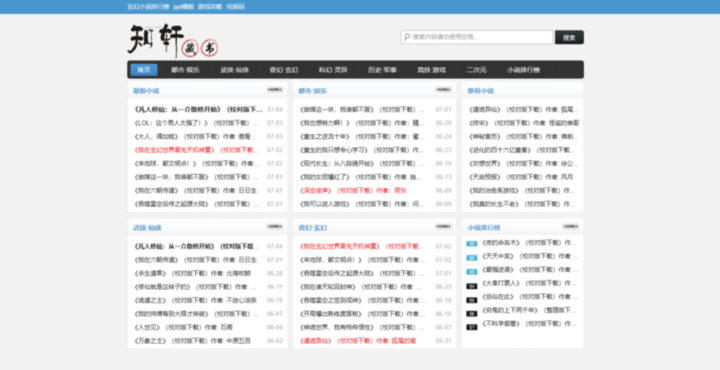Open red 《我在玄幻世界冒充天机神算》 in 最新小说

click(x=196, y=150)
